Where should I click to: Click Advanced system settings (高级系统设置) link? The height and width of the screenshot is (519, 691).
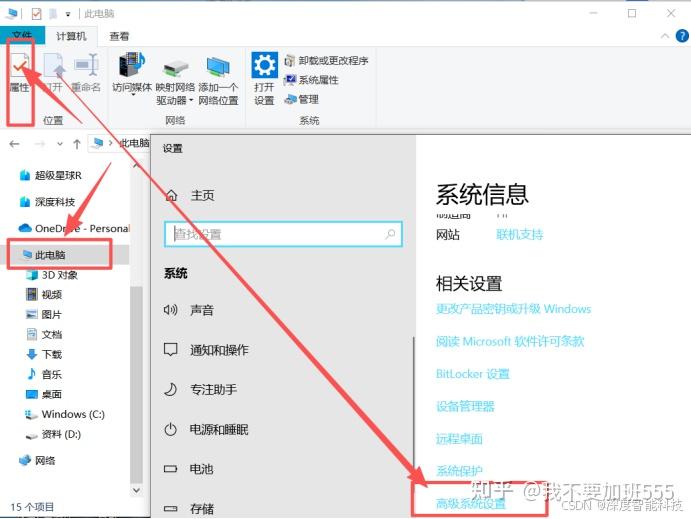(471, 503)
